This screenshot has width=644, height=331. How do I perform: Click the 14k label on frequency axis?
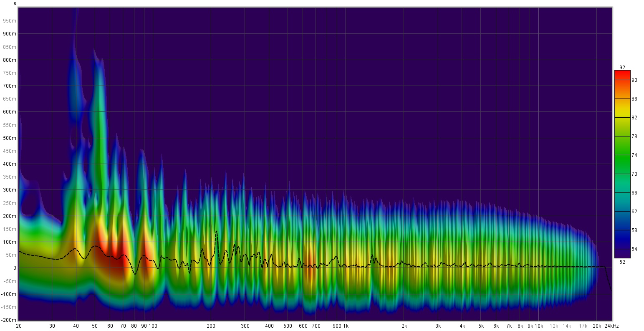(x=567, y=326)
